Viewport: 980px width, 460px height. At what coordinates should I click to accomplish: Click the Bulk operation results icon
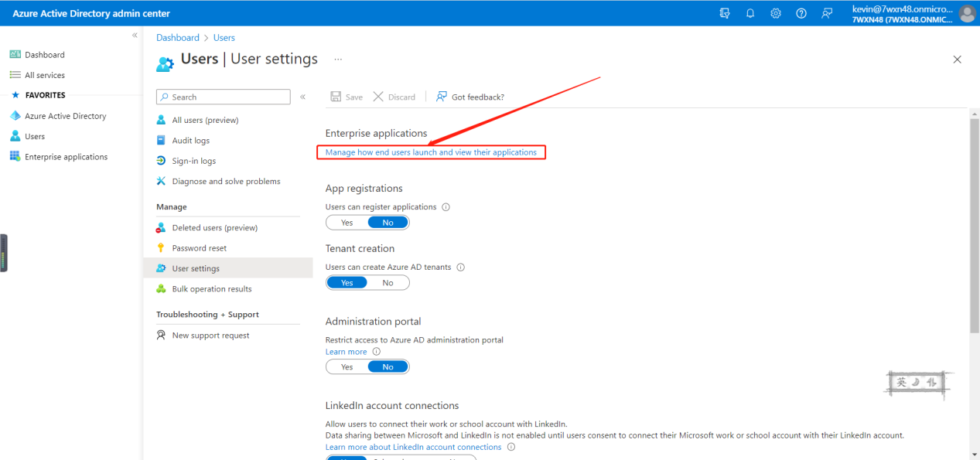tap(161, 288)
